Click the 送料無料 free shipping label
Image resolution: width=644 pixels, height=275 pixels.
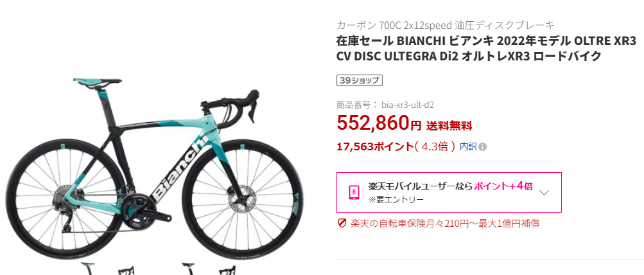tap(449, 125)
